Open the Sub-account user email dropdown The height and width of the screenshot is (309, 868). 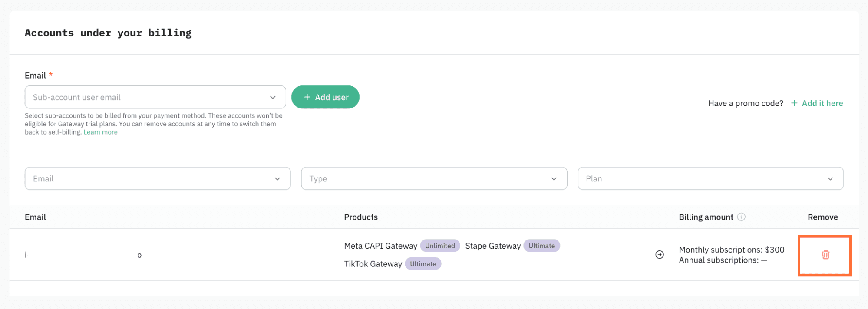click(155, 97)
